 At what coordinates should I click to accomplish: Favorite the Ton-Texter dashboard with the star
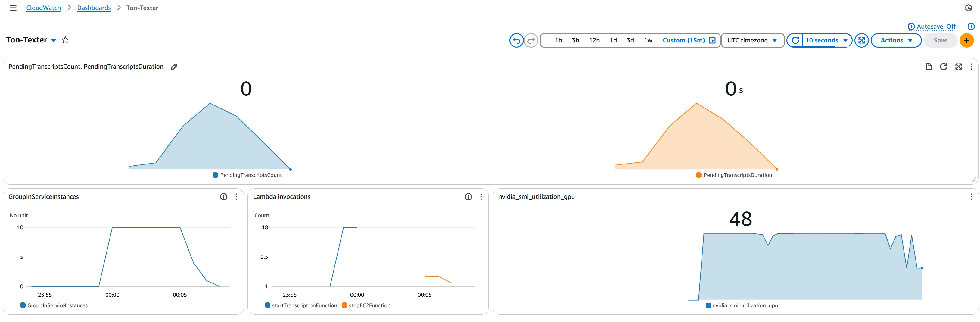pyautogui.click(x=65, y=40)
